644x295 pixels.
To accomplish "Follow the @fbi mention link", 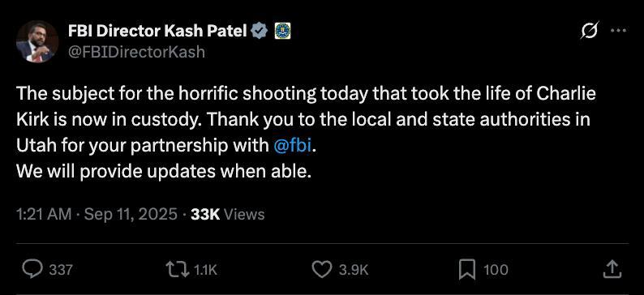I will click(x=292, y=147).
